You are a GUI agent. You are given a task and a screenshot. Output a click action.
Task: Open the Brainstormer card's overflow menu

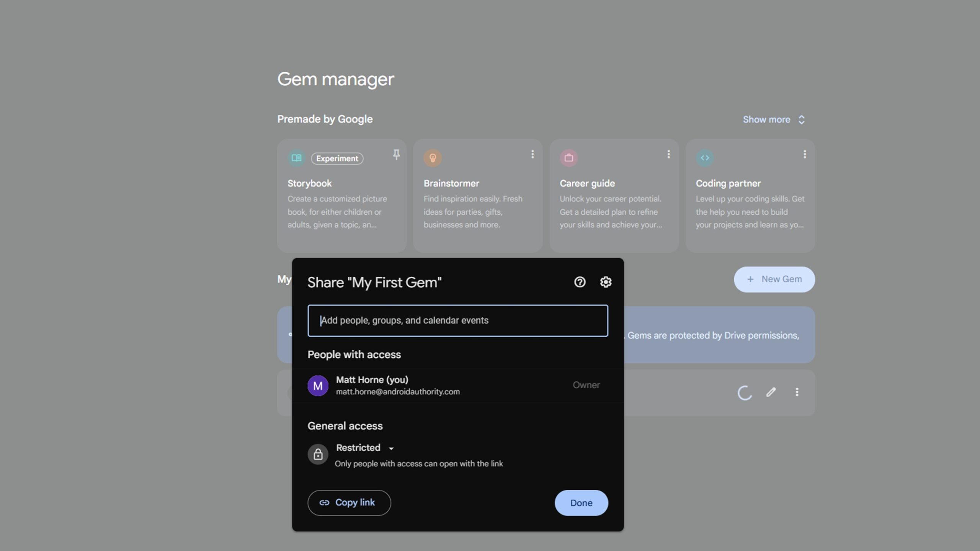532,154
